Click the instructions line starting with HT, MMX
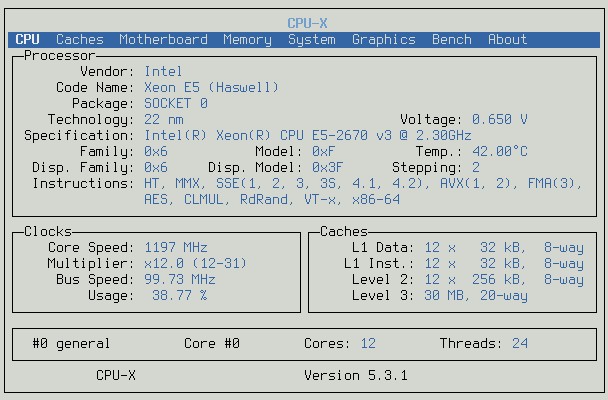This screenshot has width=608, height=400. 363,184
